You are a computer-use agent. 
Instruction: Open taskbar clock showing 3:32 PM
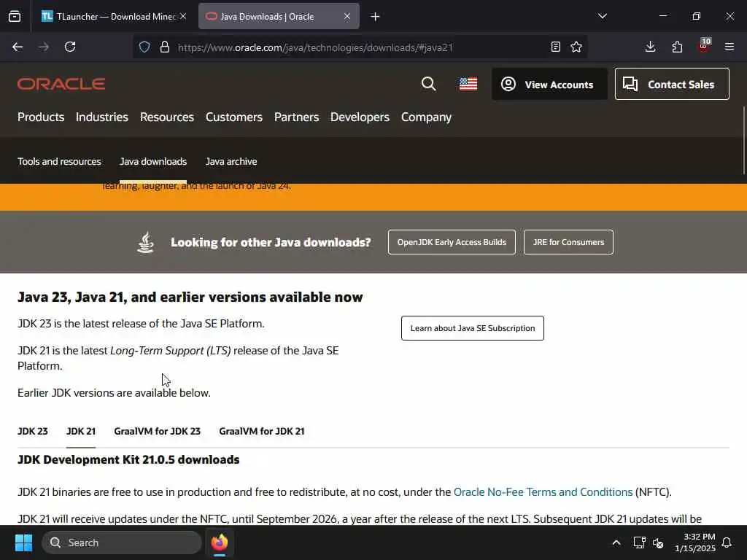point(694,542)
